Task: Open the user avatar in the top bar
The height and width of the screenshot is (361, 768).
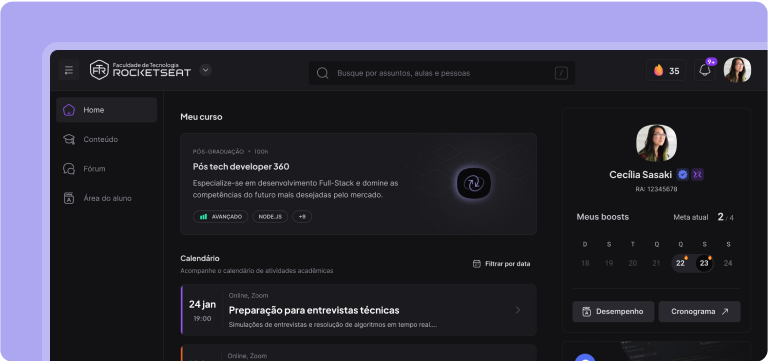Action: (x=738, y=70)
